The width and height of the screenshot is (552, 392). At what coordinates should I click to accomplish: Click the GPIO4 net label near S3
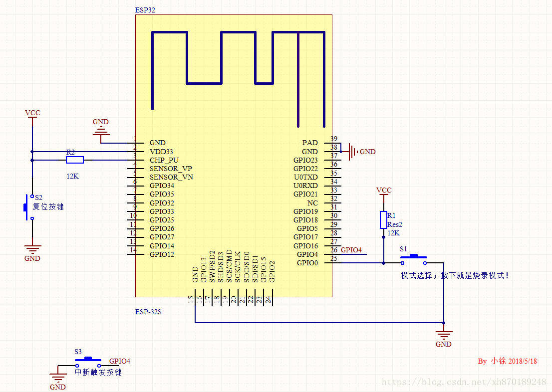pos(120,361)
